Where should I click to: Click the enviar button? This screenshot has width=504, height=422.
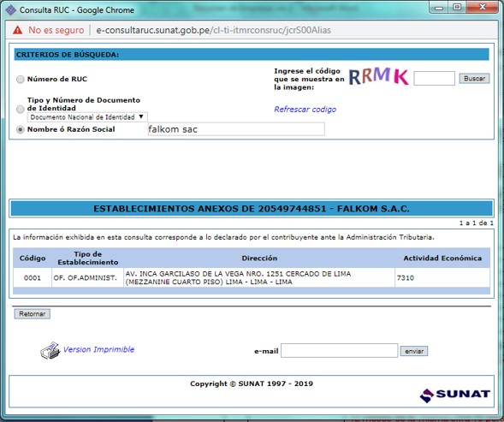coord(414,351)
